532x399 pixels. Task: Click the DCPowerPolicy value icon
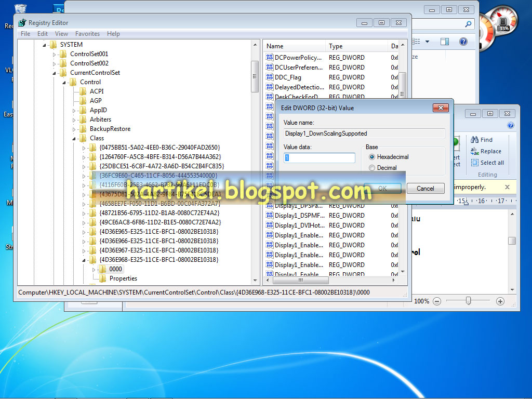270,57
